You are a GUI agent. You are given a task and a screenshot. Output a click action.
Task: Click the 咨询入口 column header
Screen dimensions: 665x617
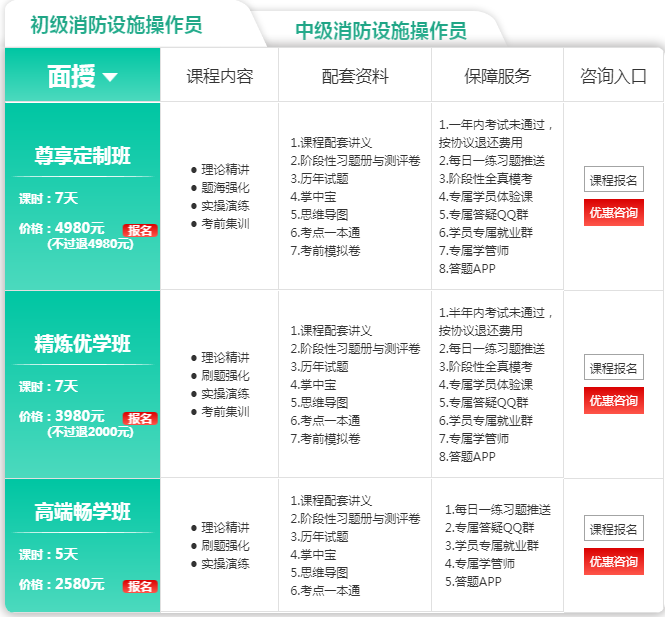(613, 76)
